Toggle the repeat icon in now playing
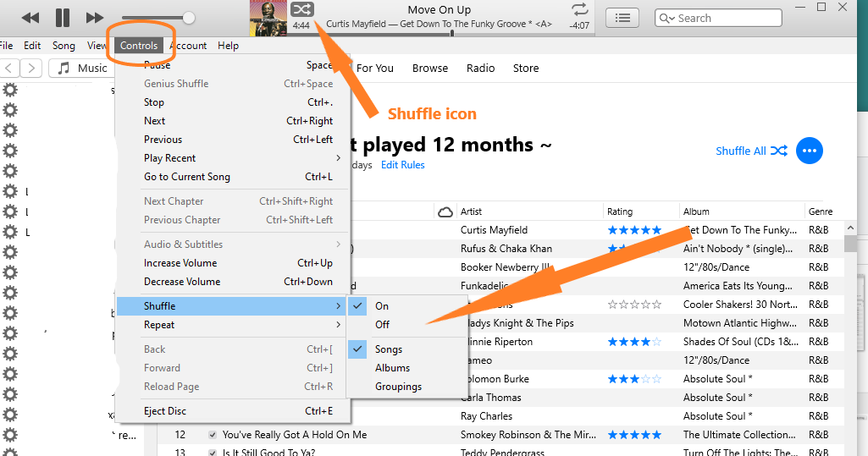The width and height of the screenshot is (868, 456). pyautogui.click(x=579, y=8)
